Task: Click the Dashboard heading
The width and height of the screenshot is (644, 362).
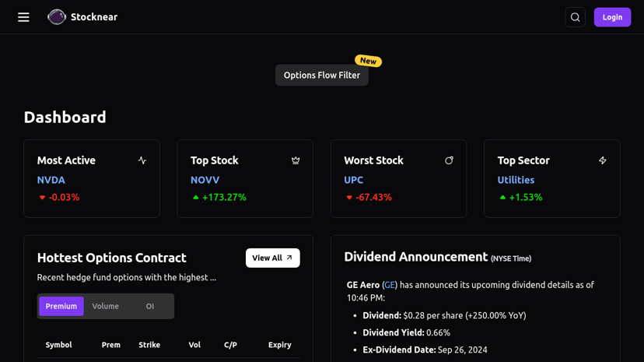Action: point(65,117)
